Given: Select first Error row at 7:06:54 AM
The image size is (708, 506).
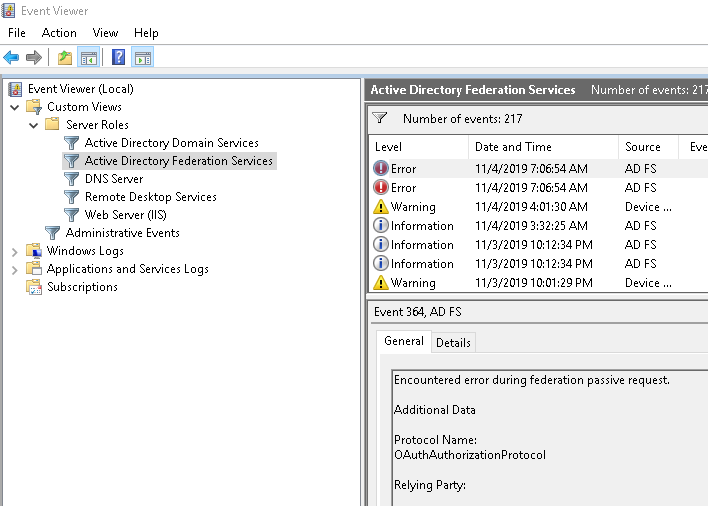Looking at the screenshot, I should pos(538,169).
